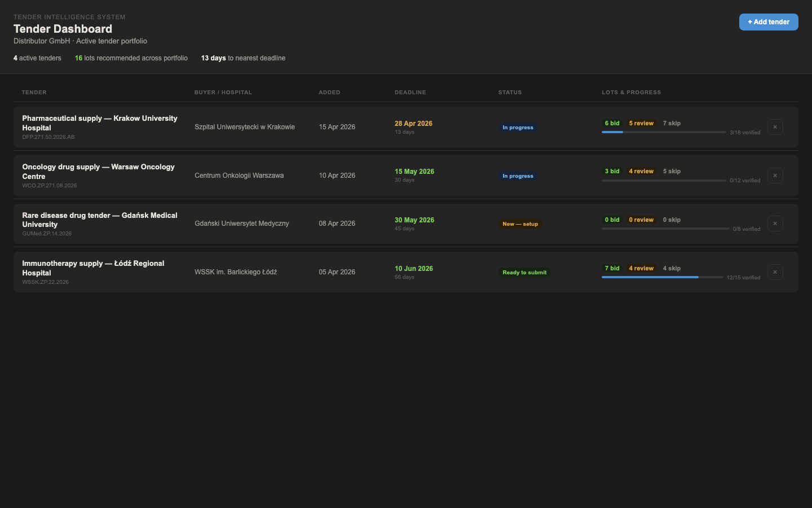Click the 08 Apr 2026 added date
The height and width of the screenshot is (508, 812).
coord(337,224)
